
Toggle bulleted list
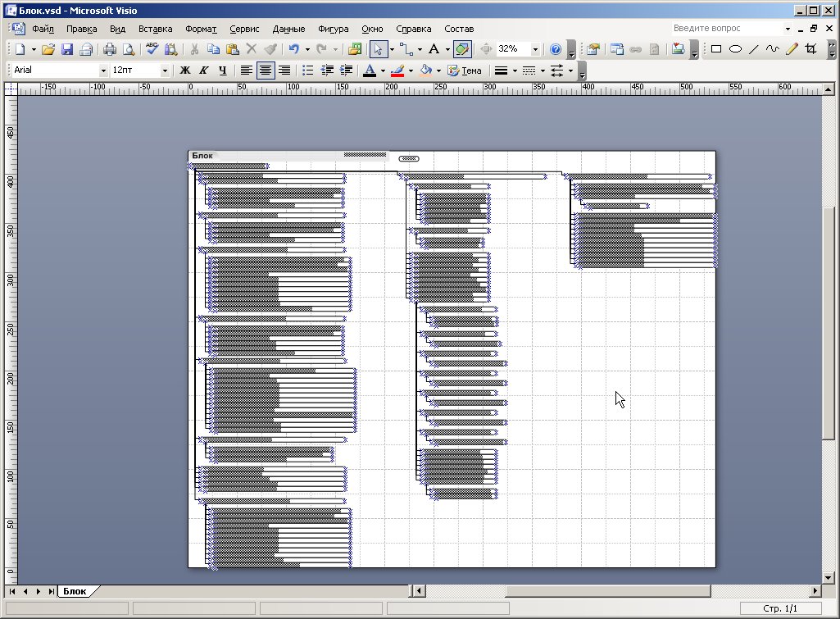click(308, 71)
